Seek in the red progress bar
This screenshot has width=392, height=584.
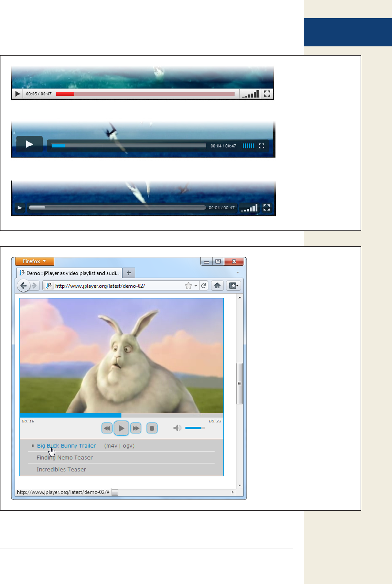click(145, 94)
